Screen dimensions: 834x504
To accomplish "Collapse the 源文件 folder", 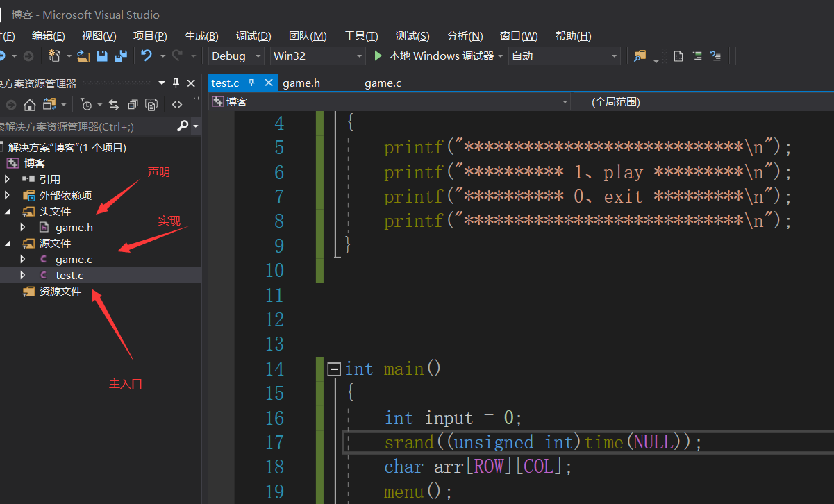I will tap(8, 243).
